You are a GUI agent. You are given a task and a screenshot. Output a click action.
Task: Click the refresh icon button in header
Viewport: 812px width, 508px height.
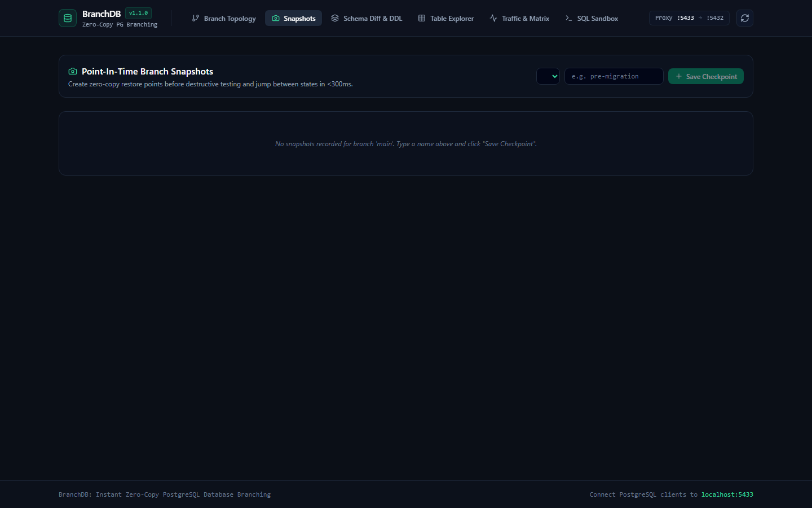[x=745, y=18]
